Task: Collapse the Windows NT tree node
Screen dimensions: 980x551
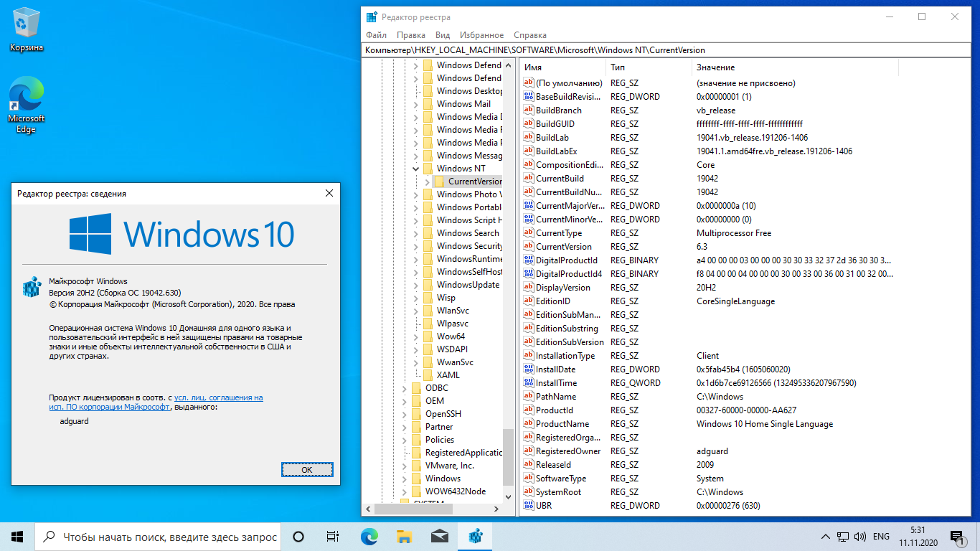Action: tap(415, 169)
